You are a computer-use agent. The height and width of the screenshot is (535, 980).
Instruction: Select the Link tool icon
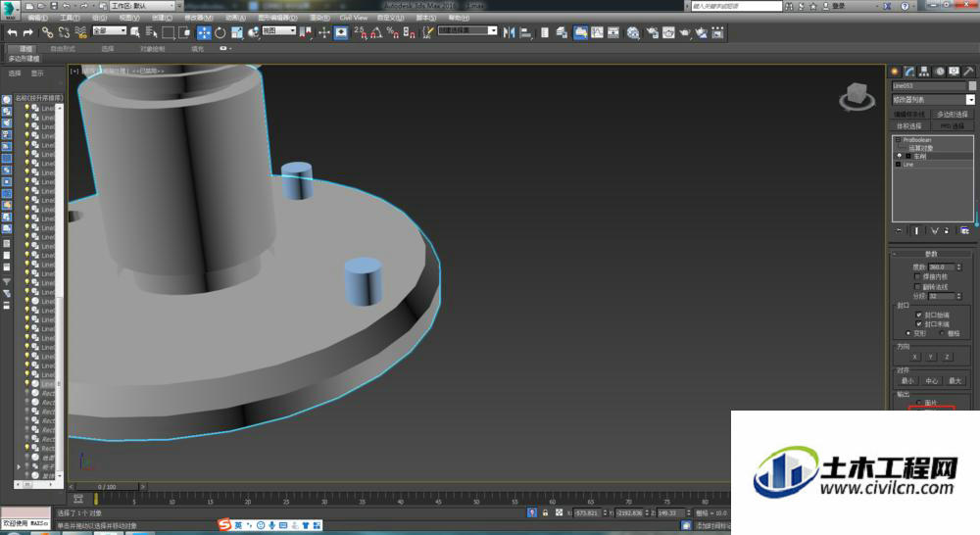click(x=47, y=32)
